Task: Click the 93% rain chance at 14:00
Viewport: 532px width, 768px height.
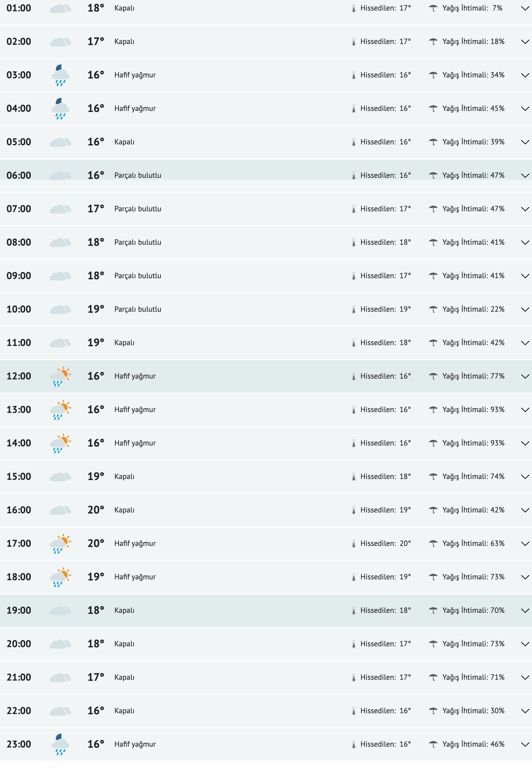Action: [x=497, y=443]
